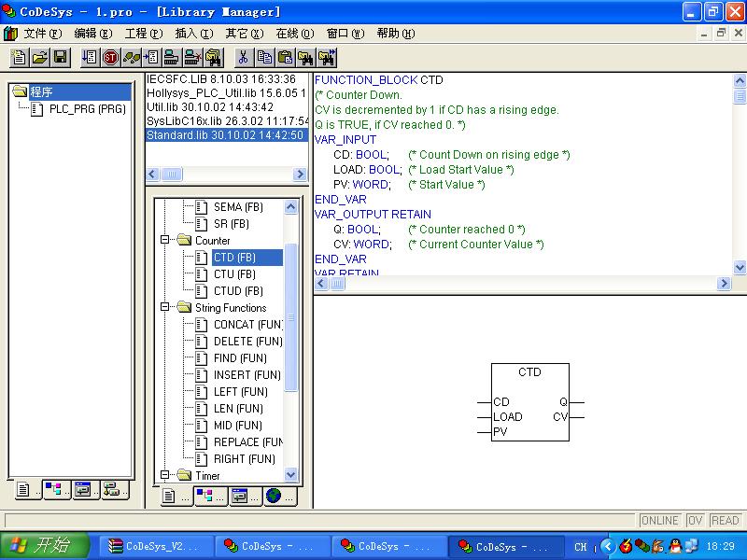
Task: Click the New file toolbar icon
Action: pos(19,58)
